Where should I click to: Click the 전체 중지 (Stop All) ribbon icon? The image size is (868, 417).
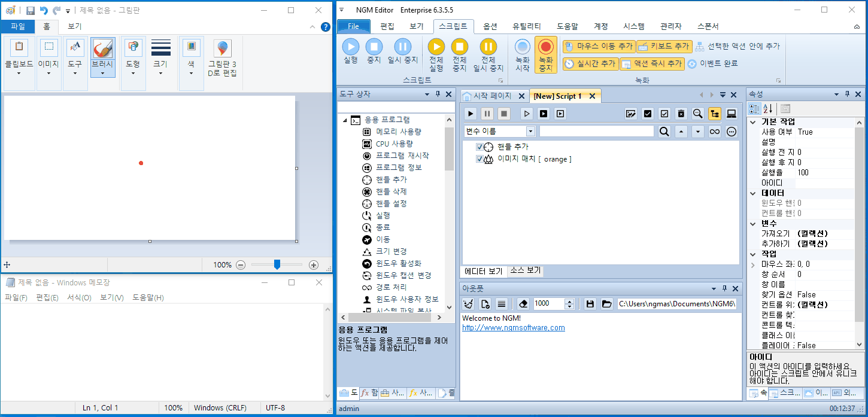tap(459, 55)
